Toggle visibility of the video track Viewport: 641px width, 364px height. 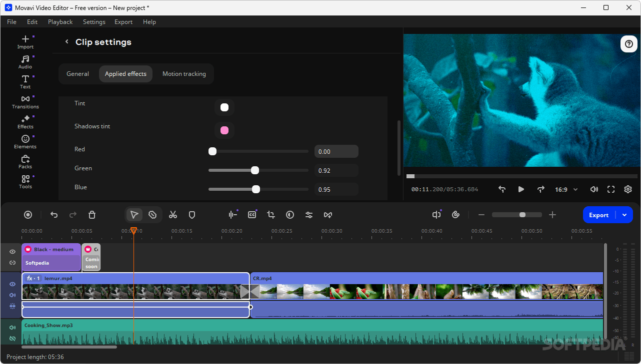(x=11, y=284)
